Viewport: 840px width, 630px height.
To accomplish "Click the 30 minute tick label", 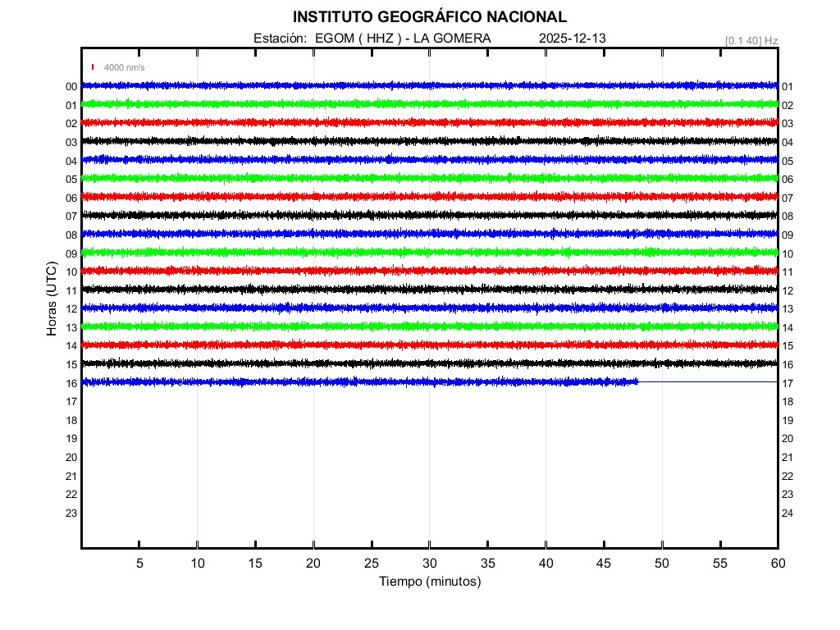I will [429, 564].
